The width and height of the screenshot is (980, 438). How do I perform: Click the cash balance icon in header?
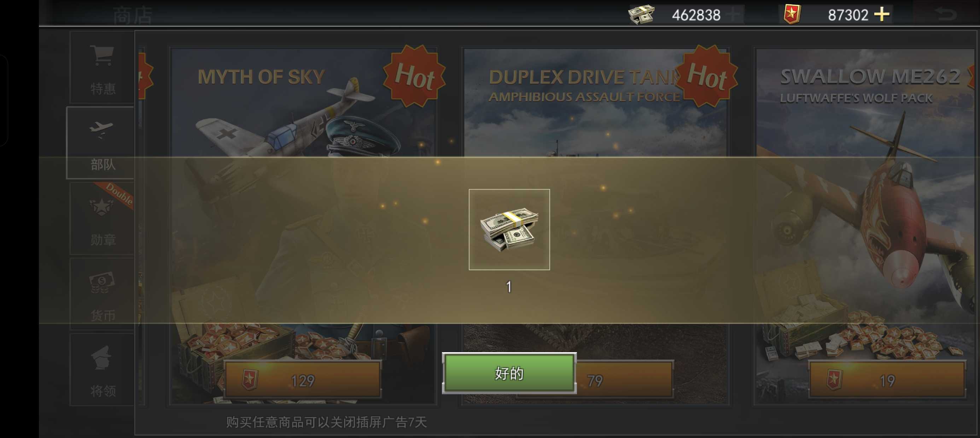pos(641,14)
